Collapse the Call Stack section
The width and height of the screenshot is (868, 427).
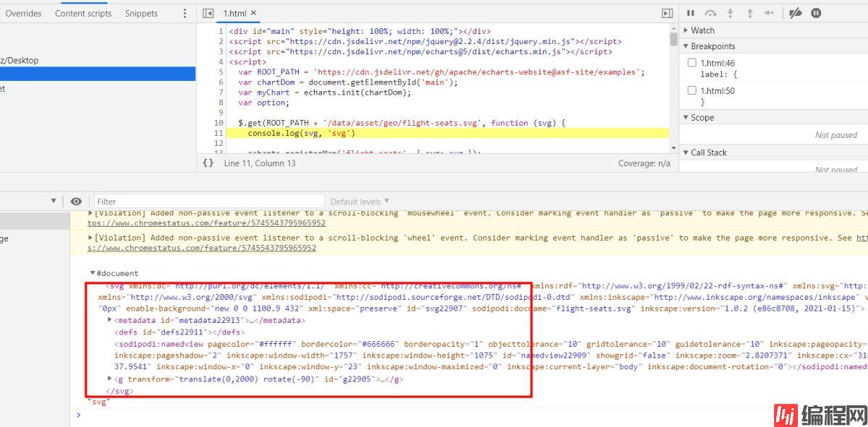(707, 152)
